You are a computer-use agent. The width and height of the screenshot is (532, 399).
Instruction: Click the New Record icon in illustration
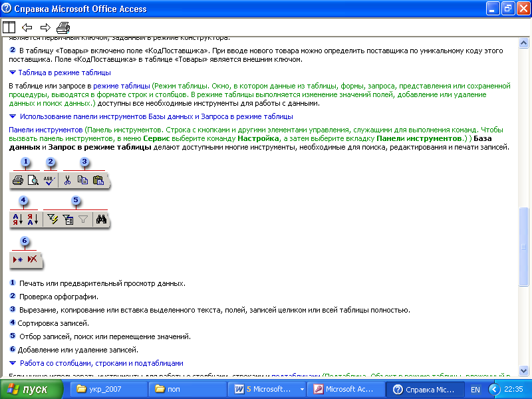18,259
